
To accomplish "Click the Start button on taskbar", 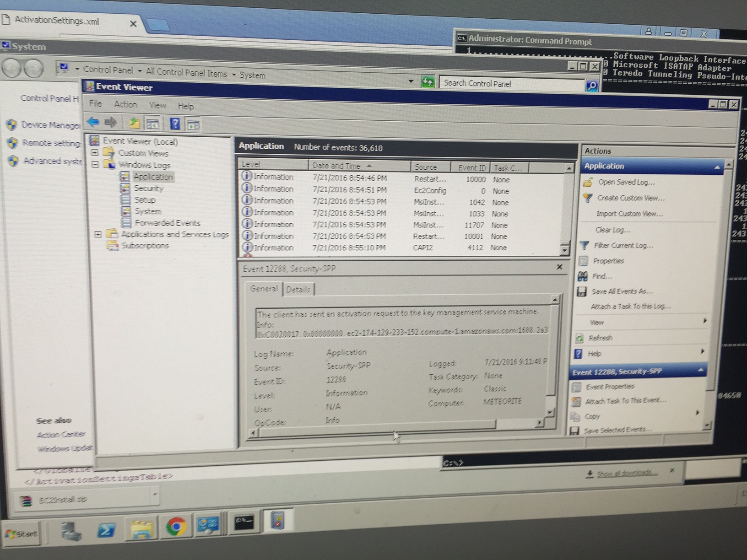I will pos(21,534).
